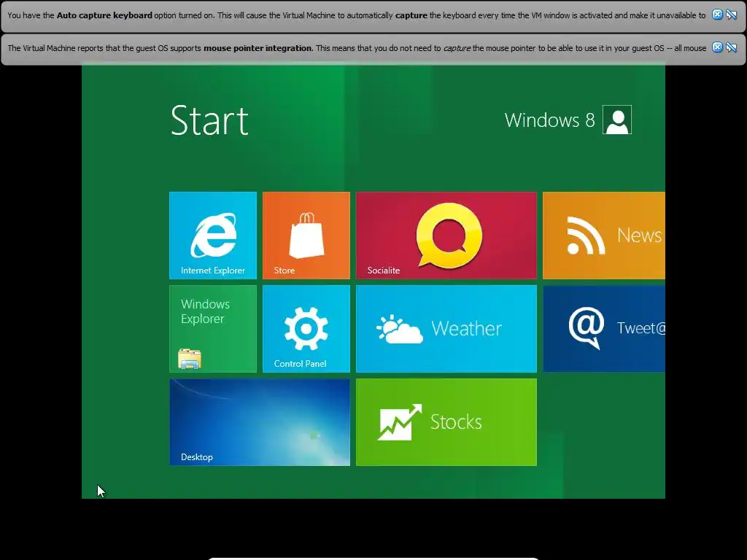Image resolution: width=747 pixels, height=560 pixels.
Task: Open the Control Panel tile
Action: click(306, 329)
